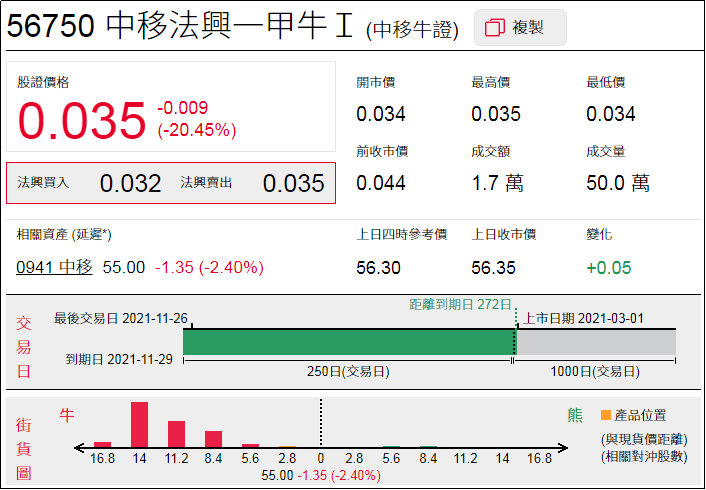
Task: Click the (中移牛證) label in the title
Action: pyautogui.click(x=412, y=30)
